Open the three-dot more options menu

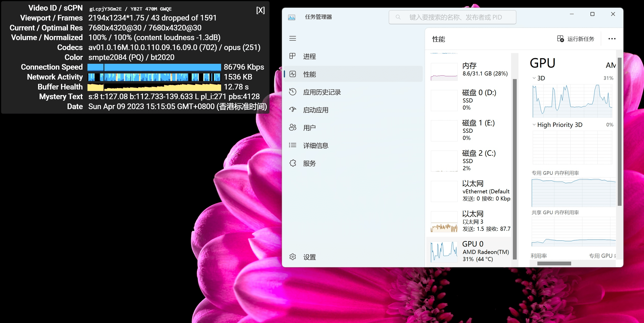pyautogui.click(x=612, y=39)
